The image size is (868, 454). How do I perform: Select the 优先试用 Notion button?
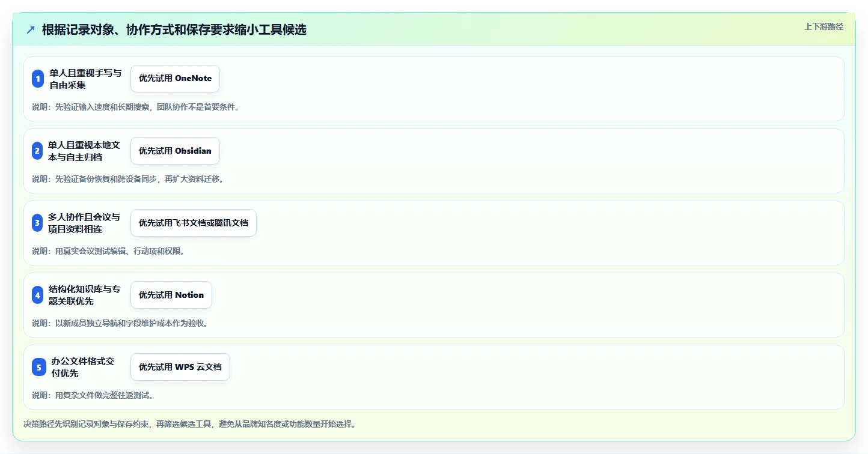point(171,295)
